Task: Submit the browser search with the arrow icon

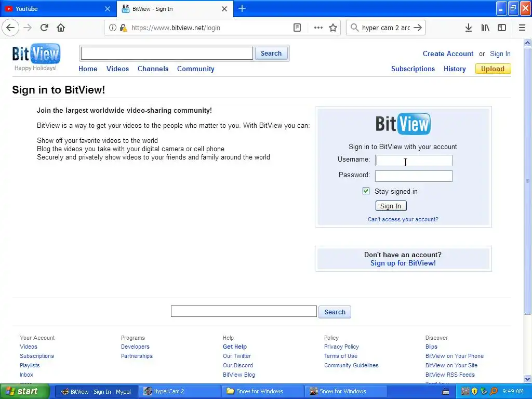Action: (x=418, y=28)
